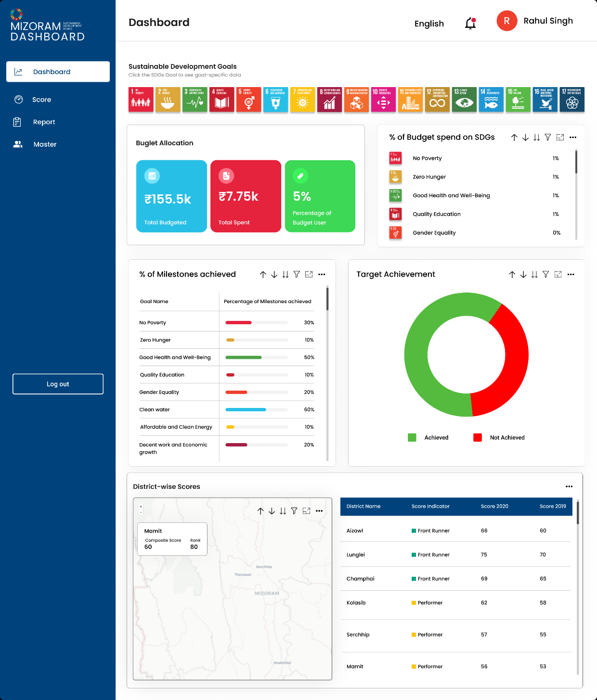Click the zoom-in control on the Mizoram map
This screenshot has height=700, width=597.
pyautogui.click(x=140, y=507)
